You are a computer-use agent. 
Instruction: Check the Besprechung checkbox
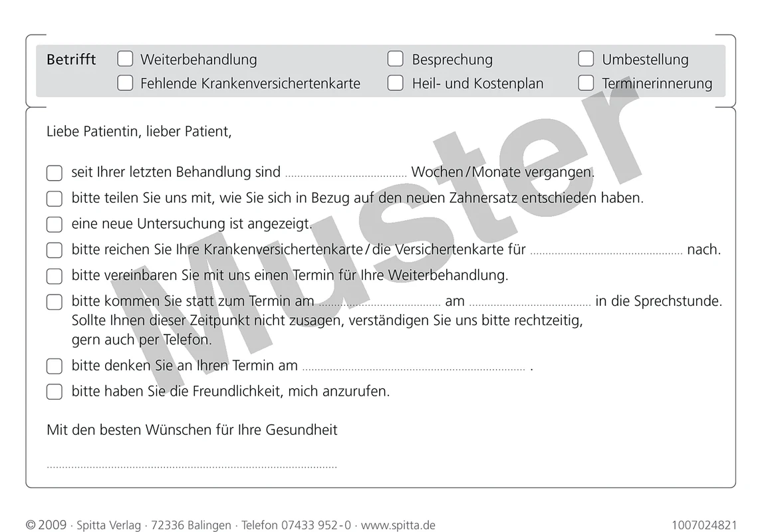(396, 59)
